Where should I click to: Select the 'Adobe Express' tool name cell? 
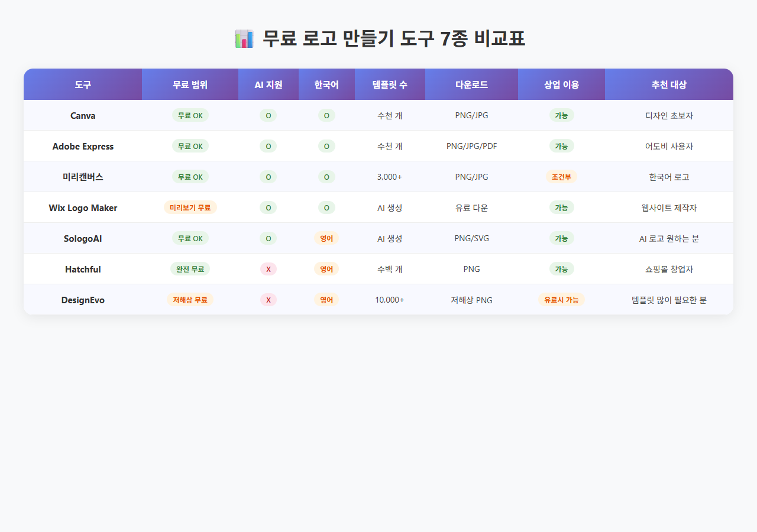click(x=82, y=146)
